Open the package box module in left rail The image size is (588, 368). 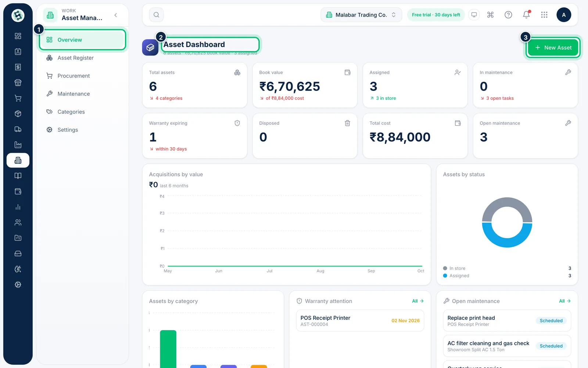tap(18, 114)
